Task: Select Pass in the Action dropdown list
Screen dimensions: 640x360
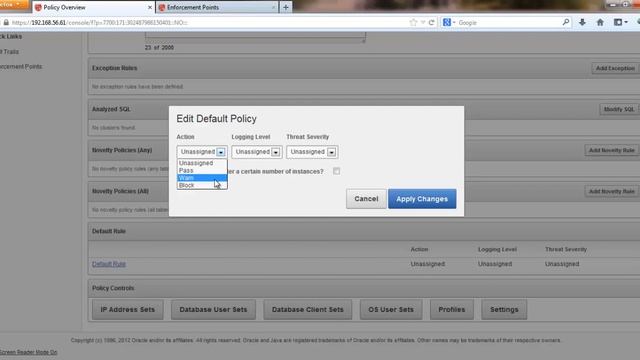Action: click(x=202, y=171)
